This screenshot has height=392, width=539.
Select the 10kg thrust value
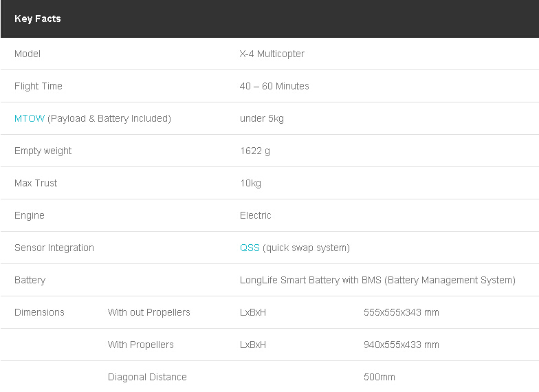pos(250,183)
